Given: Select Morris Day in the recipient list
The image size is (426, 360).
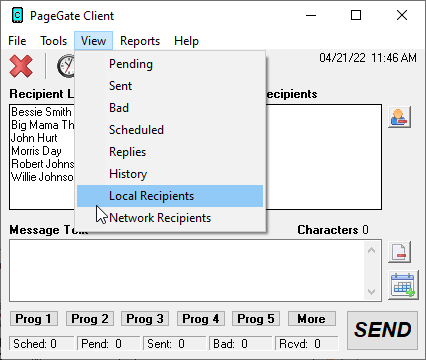Looking at the screenshot, I should tap(36, 151).
